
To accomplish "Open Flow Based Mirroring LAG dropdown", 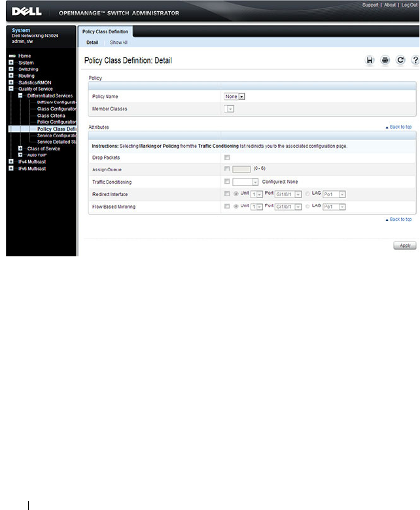I will tap(334, 207).
